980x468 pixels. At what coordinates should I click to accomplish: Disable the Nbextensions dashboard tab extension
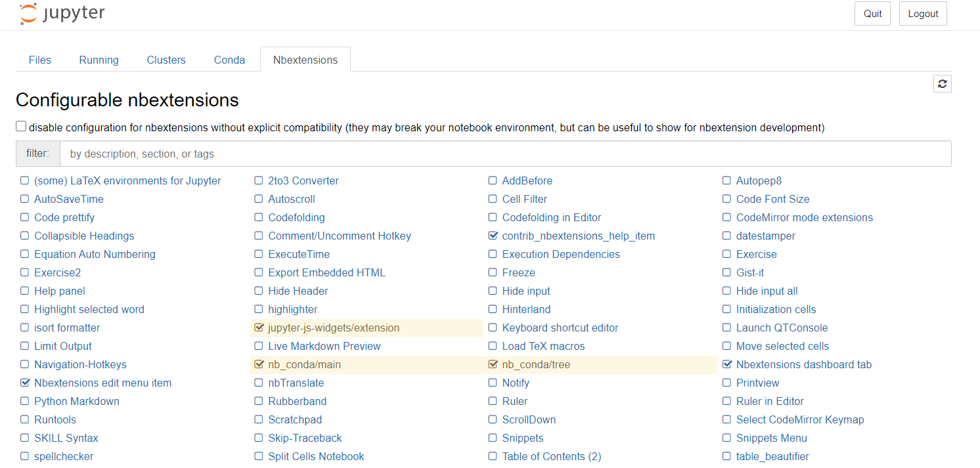[726, 364]
